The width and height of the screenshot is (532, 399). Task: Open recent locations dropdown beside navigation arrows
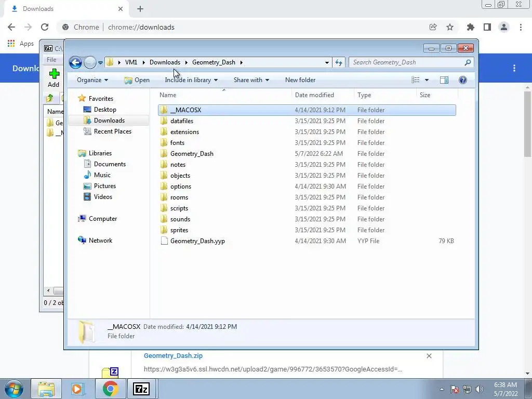click(x=100, y=63)
